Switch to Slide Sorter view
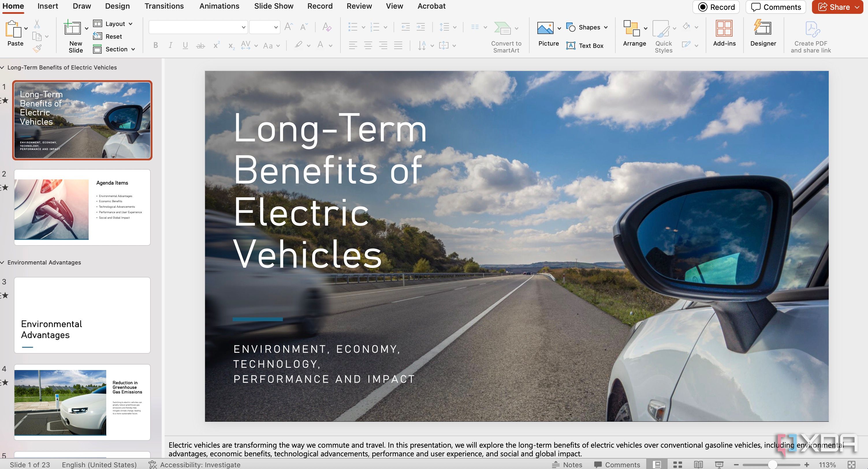868x469 pixels. pos(678,464)
